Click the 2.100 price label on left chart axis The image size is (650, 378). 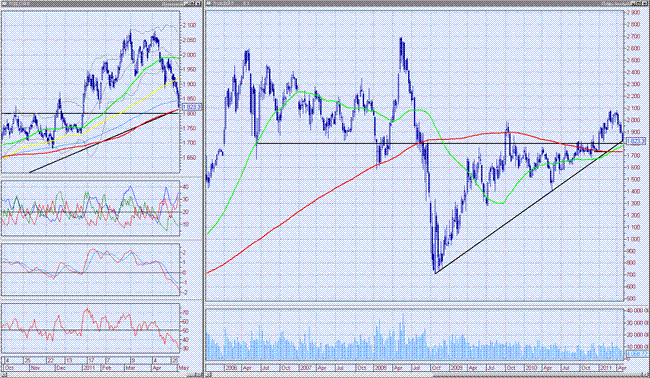tap(189, 25)
